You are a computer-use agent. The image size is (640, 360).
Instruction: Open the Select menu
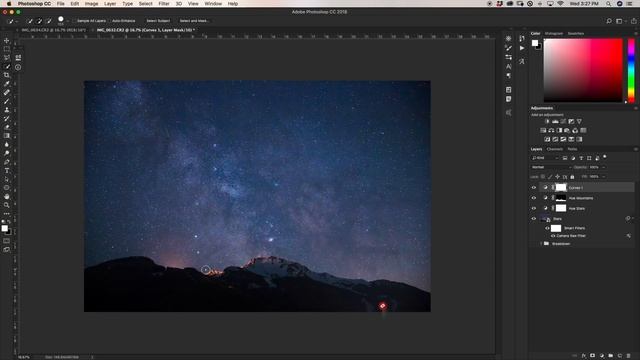(x=145, y=4)
